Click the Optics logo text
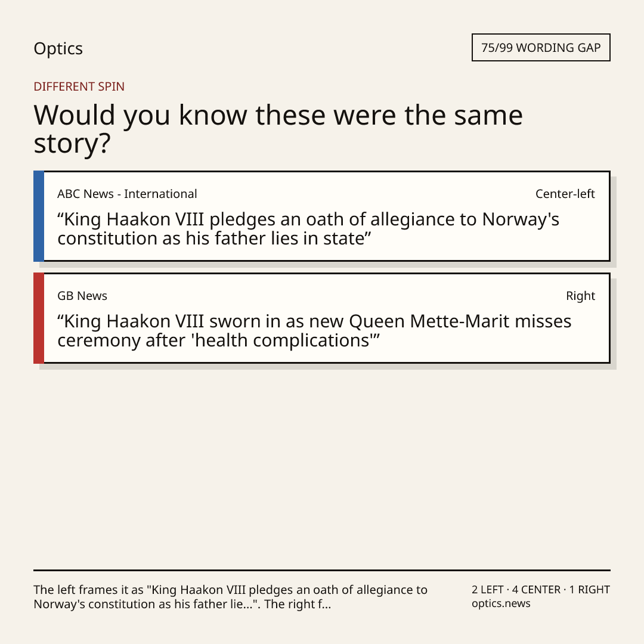The image size is (644, 644). click(58, 48)
